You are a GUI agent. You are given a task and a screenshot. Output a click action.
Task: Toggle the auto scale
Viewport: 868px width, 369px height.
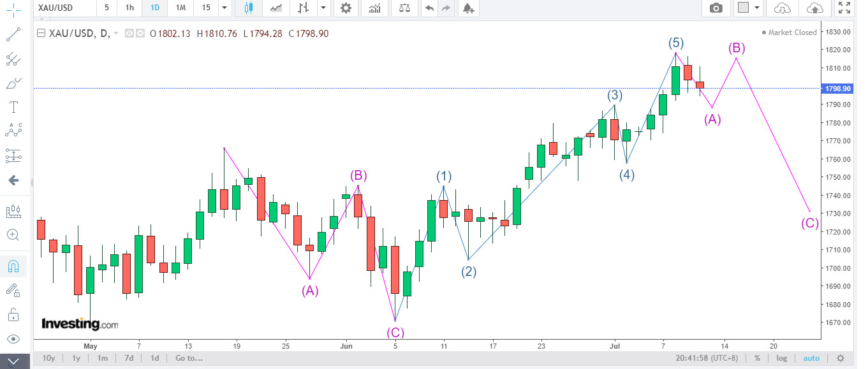coord(811,358)
